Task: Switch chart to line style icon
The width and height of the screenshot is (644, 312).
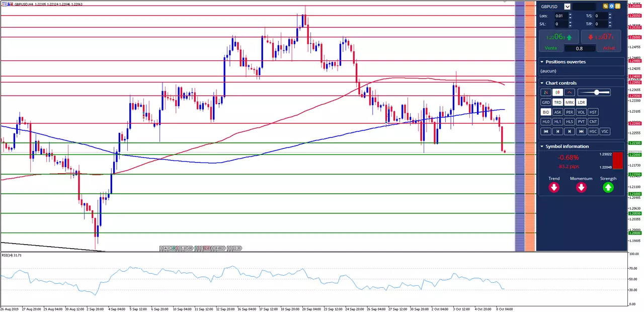Action: pos(570,92)
